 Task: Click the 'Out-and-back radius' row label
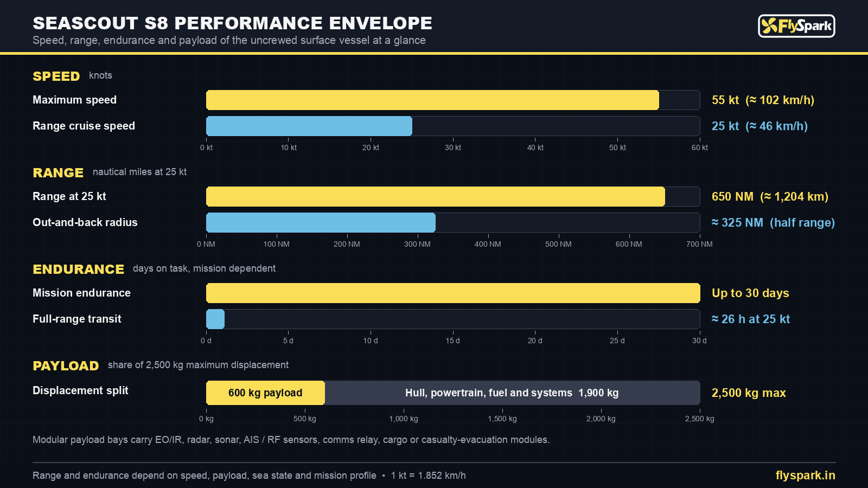85,222
